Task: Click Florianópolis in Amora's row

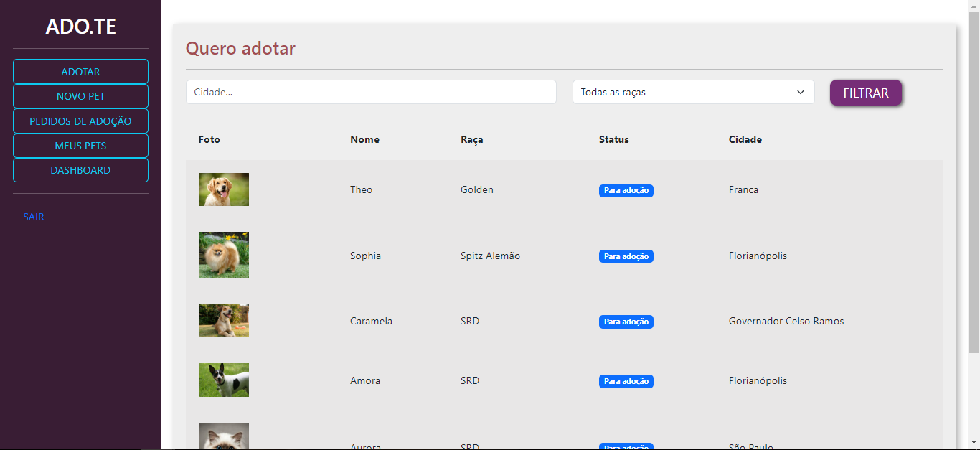Action: [758, 380]
